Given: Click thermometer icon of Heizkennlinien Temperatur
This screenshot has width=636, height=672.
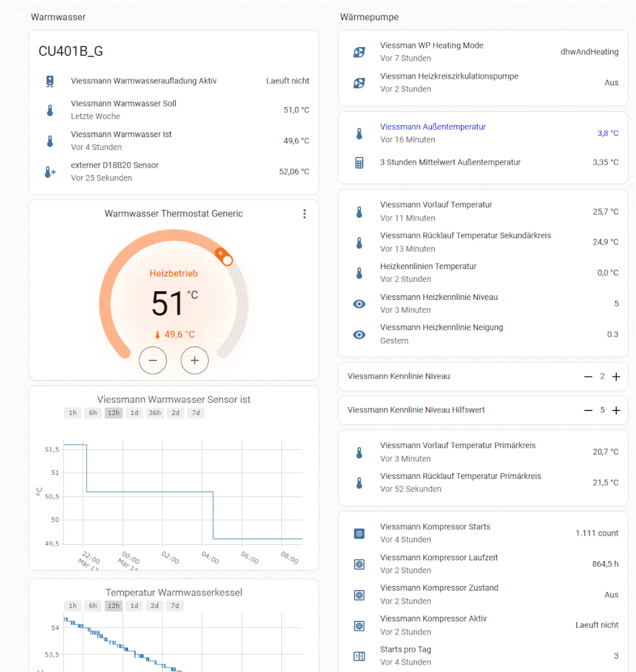Looking at the screenshot, I should point(359,273).
